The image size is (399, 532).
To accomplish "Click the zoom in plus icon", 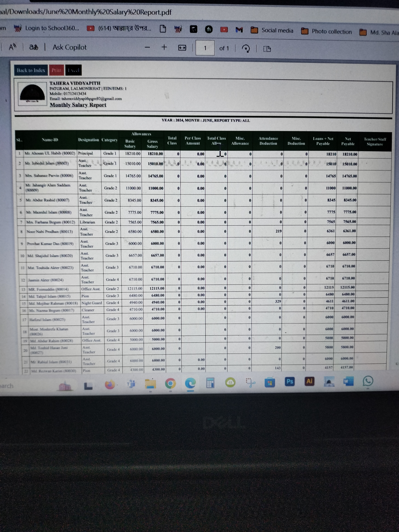I will pyautogui.click(x=164, y=47).
